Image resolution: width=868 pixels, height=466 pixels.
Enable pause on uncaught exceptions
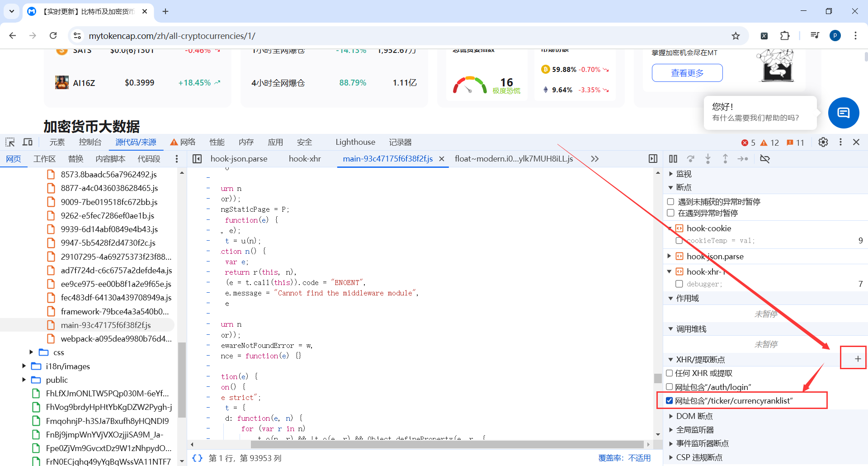coord(671,202)
